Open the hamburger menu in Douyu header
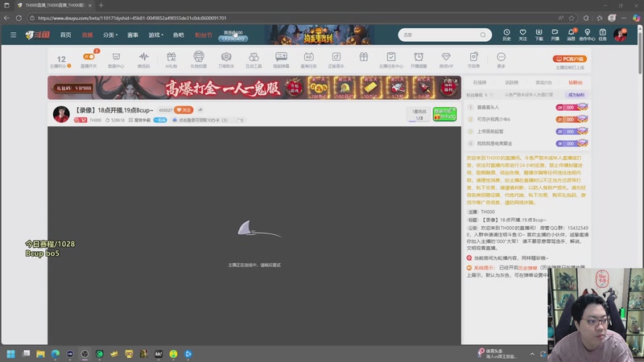Screen dimensions: 644x362 pyautogui.click(x=13, y=35)
